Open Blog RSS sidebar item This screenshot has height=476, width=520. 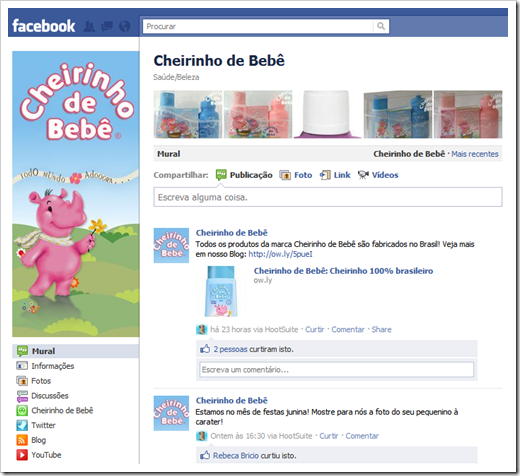(31, 440)
